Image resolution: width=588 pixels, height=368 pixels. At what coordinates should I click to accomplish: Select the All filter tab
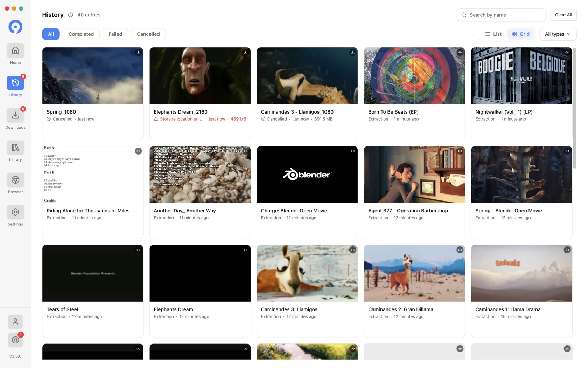(51, 34)
